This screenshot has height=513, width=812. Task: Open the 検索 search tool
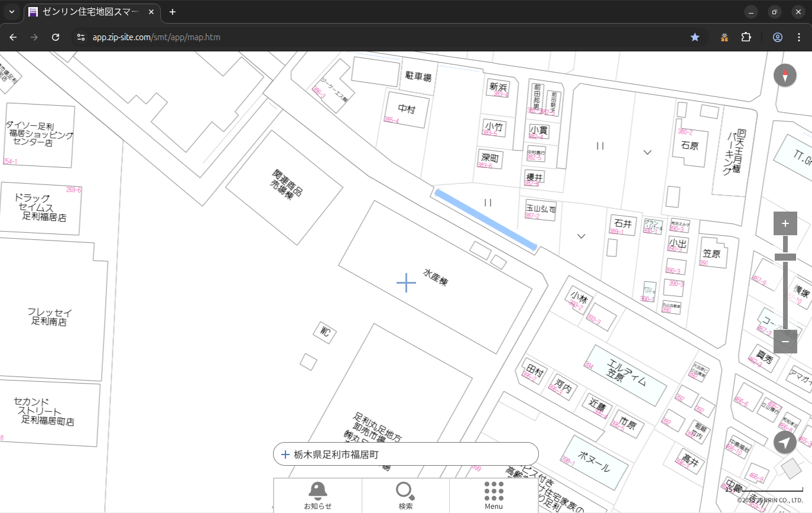click(405, 495)
